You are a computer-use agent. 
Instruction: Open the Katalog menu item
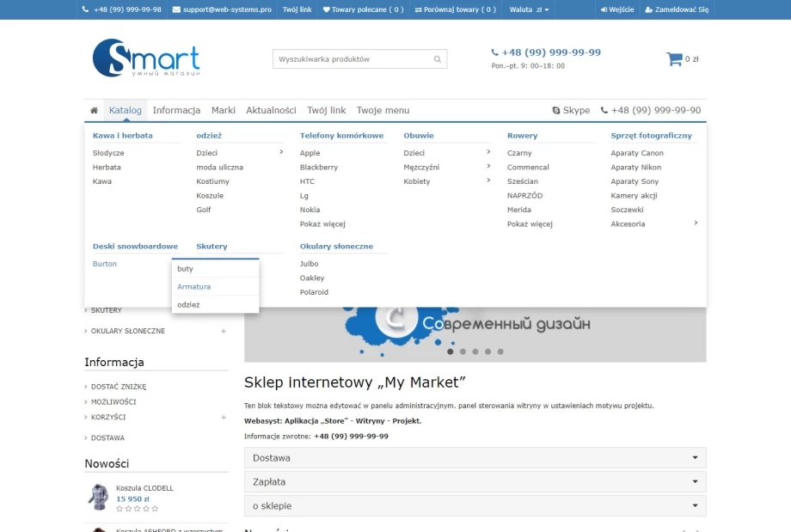(x=126, y=111)
